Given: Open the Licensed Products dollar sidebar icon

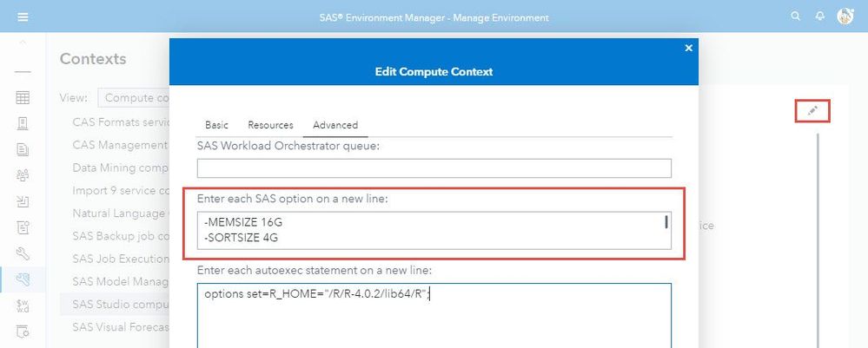Looking at the screenshot, I should (x=23, y=305).
